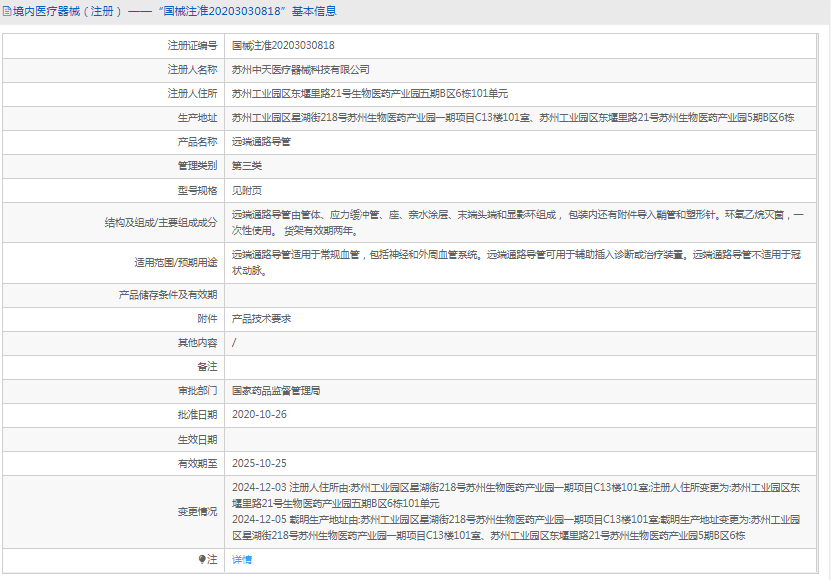831x580 pixels.
Task: Click the 结构及组成/主要组成成分 label
Action: pos(161,223)
